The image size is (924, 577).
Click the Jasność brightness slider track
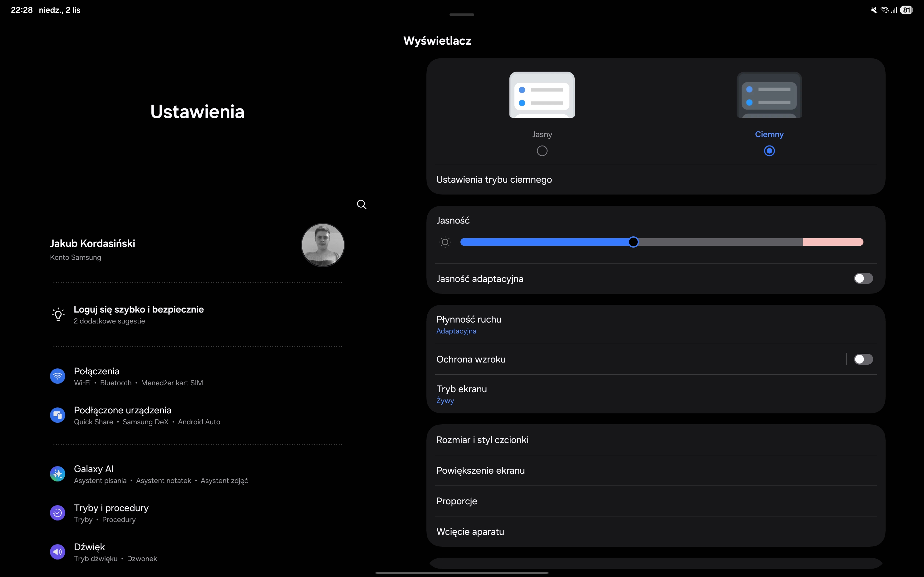click(x=717, y=242)
